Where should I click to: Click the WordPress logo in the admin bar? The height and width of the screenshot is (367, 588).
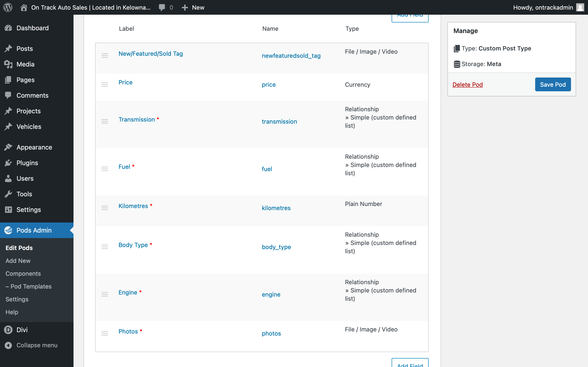[x=8, y=7]
